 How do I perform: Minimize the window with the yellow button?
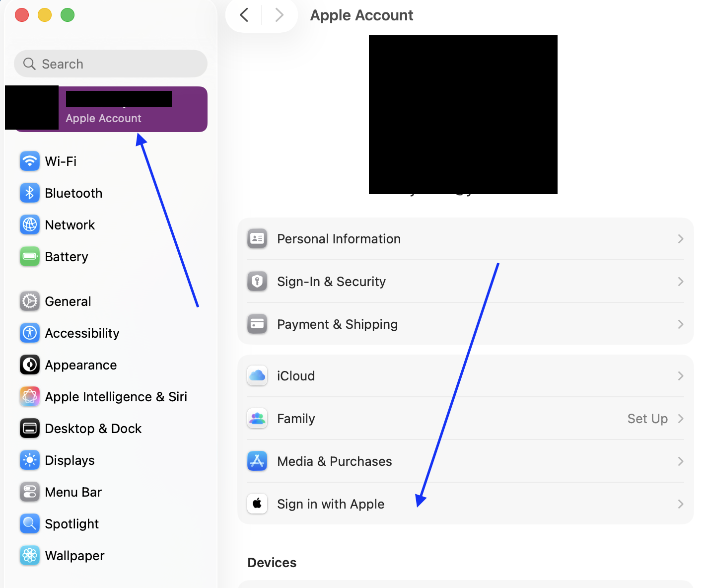click(x=45, y=15)
